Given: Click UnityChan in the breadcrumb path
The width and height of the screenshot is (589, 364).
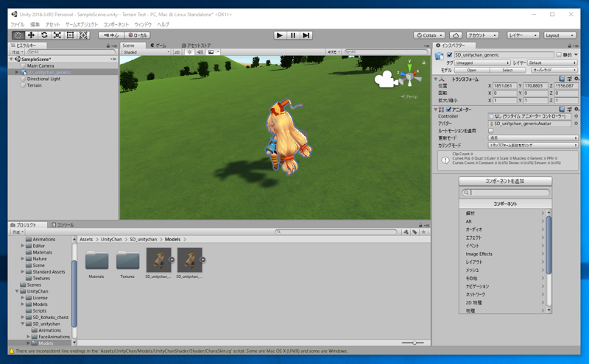Looking at the screenshot, I should click(111, 240).
